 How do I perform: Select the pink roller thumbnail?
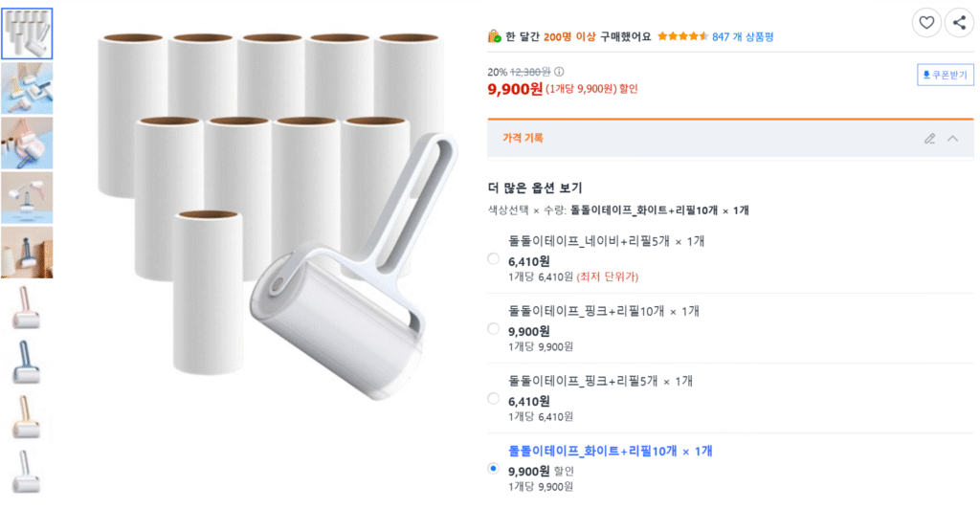click(27, 307)
